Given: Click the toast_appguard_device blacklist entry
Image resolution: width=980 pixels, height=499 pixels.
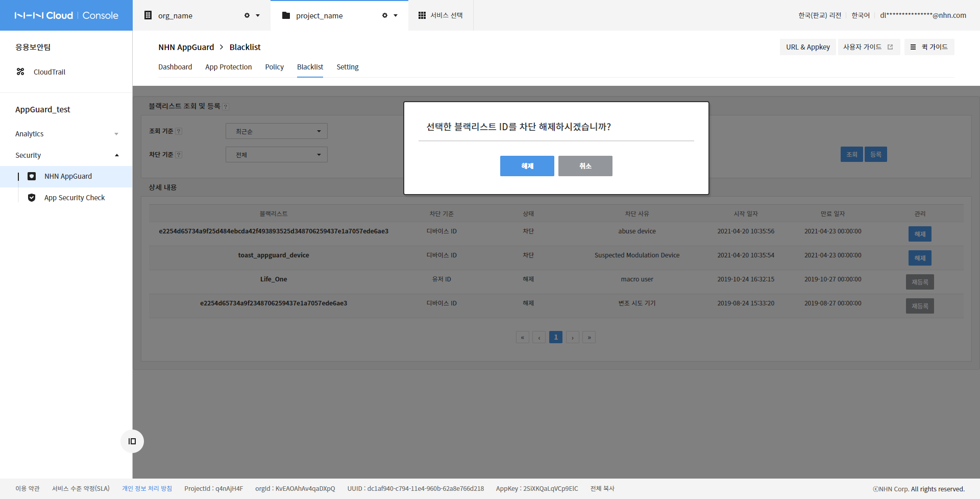Looking at the screenshot, I should click(x=274, y=255).
